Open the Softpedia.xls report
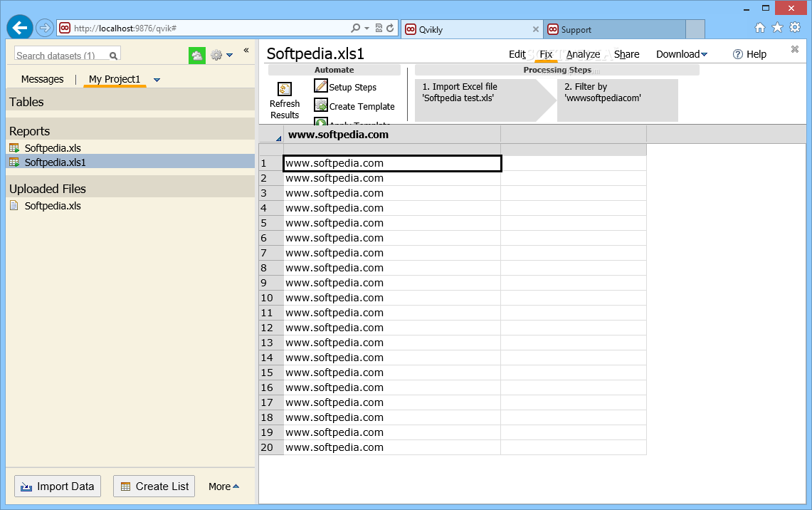This screenshot has width=812, height=510. [x=53, y=148]
